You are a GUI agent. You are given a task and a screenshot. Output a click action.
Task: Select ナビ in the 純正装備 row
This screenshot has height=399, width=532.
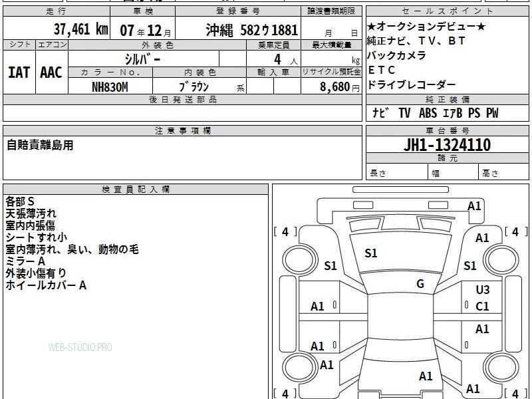click(380, 112)
